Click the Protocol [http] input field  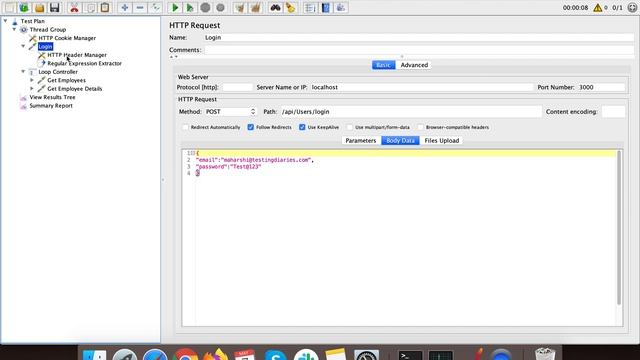(238, 87)
